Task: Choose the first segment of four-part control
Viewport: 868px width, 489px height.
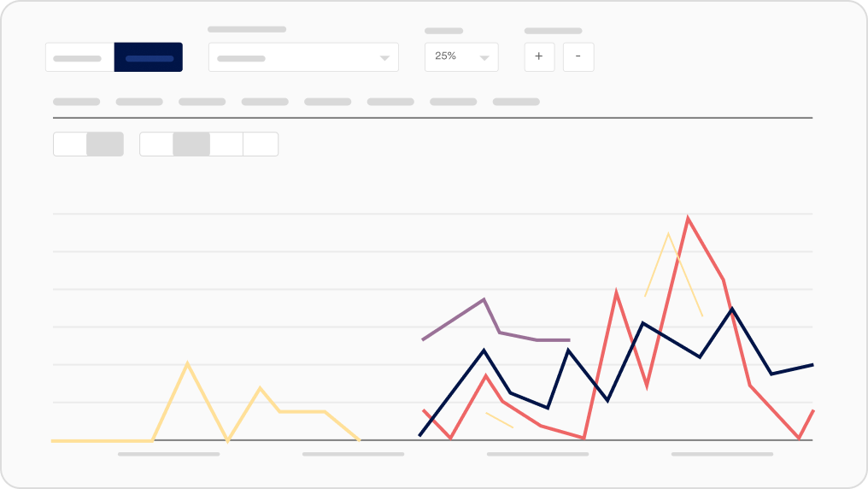Action: tap(156, 144)
